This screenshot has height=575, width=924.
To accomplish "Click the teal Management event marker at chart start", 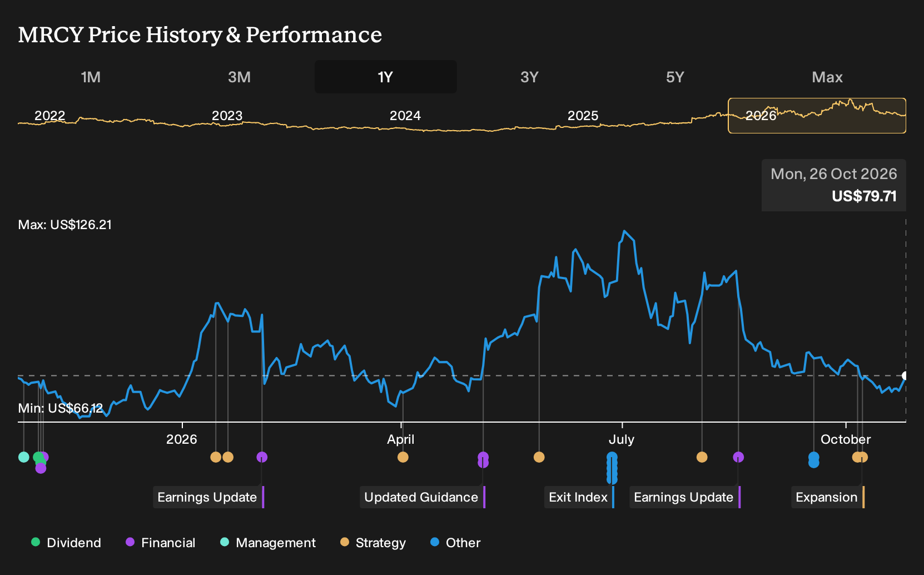I will [x=23, y=457].
